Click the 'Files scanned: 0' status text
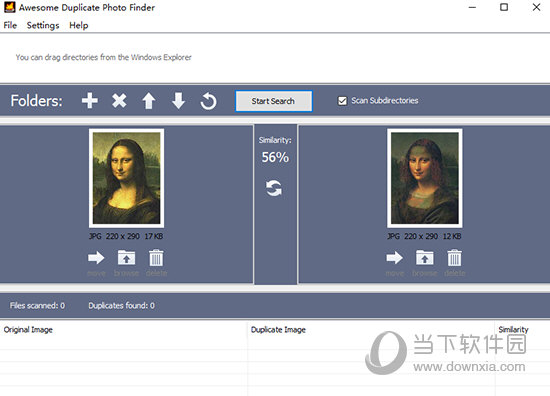550x396 pixels. coord(37,306)
